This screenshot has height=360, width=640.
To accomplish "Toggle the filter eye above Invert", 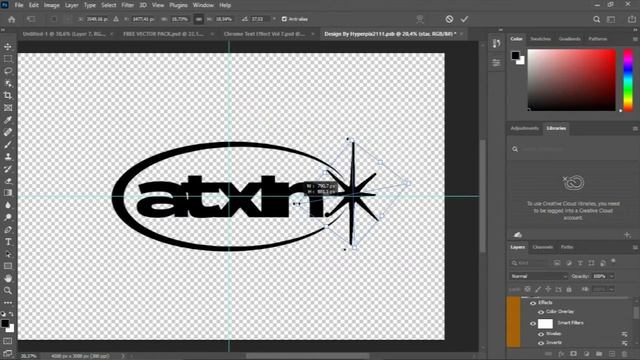I will click(541, 334).
